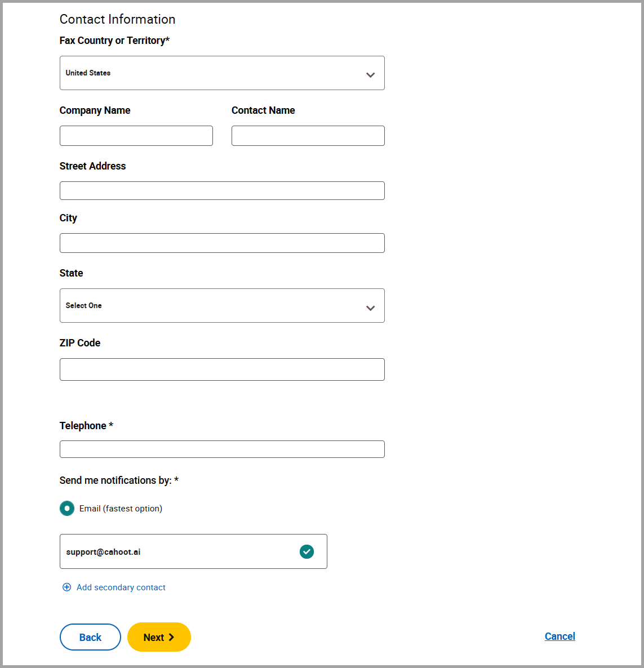The width and height of the screenshot is (644, 668).
Task: Click the 'Email (fastest option)' label text
Action: tap(121, 508)
